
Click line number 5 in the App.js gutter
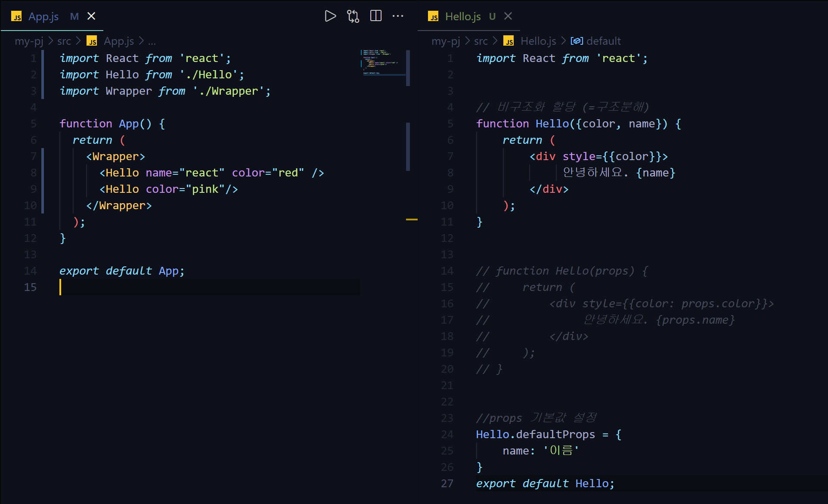coord(33,124)
